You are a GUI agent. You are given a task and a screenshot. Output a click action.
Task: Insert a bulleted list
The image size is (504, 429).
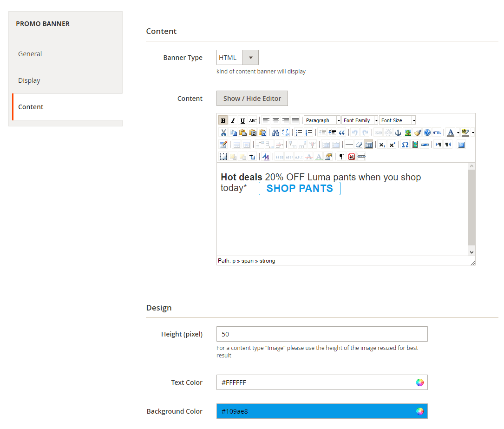pyautogui.click(x=299, y=132)
